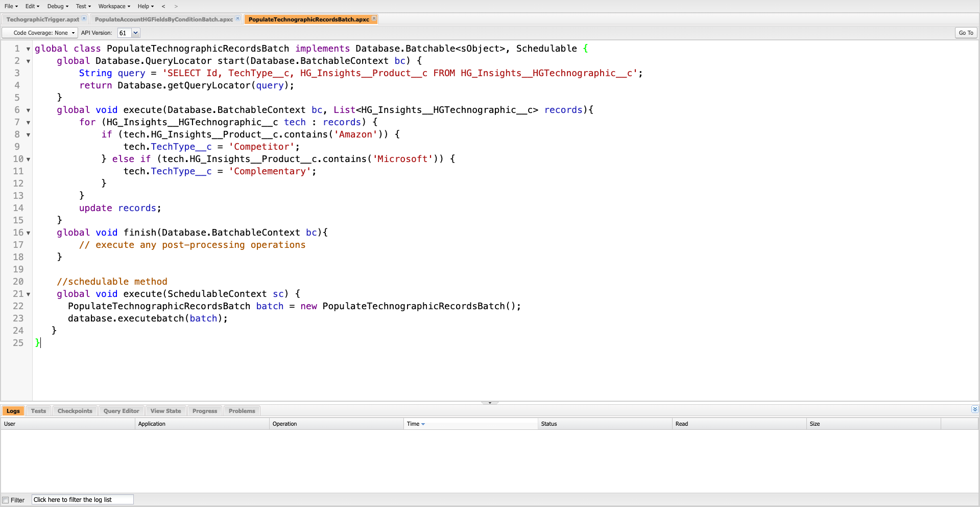The width and height of the screenshot is (980, 507).
Task: Click line number 14 in the gutter
Action: 18,208
